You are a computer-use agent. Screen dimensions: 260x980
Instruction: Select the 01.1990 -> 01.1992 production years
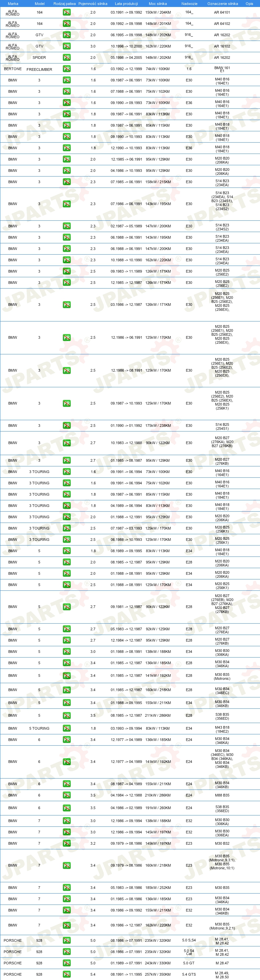[x=126, y=426]
